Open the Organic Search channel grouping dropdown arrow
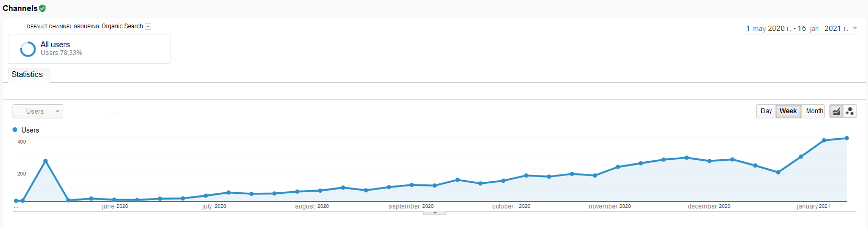 pyautogui.click(x=148, y=27)
